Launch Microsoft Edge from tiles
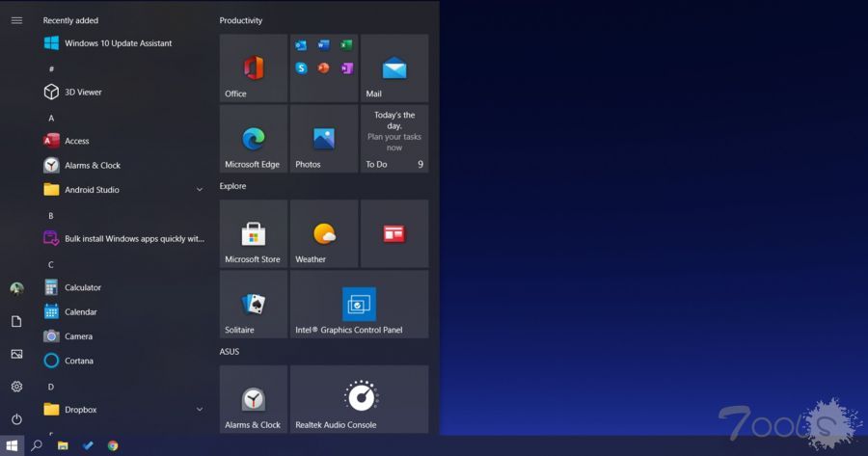Screen dimensions: 868x456 point(254,139)
